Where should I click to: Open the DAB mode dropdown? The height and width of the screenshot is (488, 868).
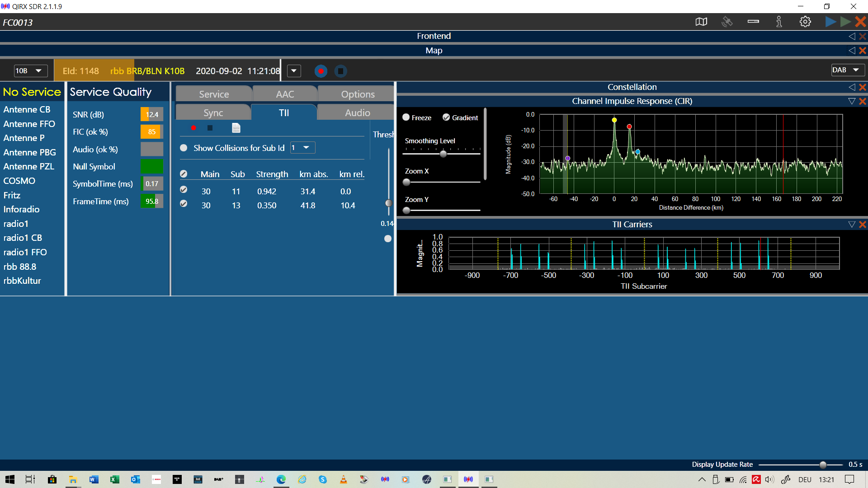(x=848, y=70)
